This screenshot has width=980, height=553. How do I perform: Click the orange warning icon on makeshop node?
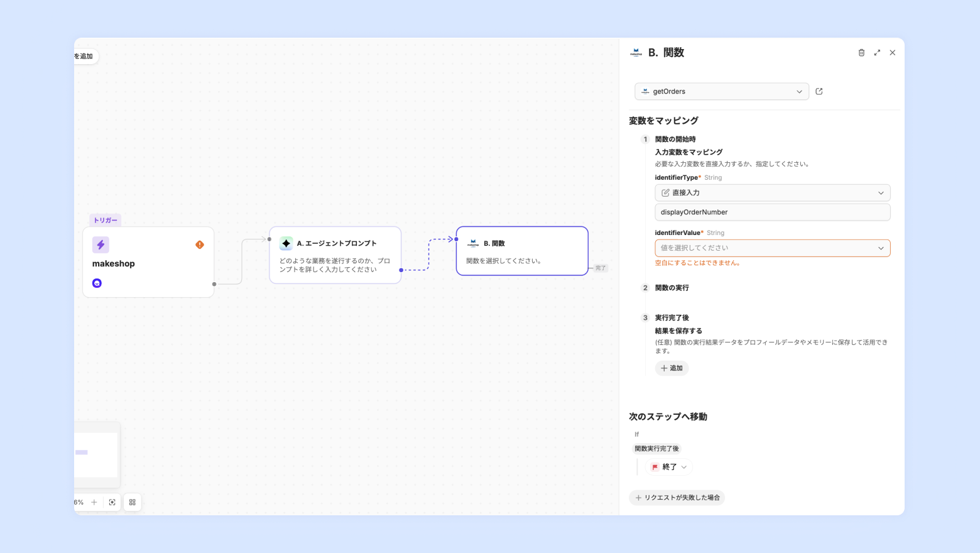point(200,244)
